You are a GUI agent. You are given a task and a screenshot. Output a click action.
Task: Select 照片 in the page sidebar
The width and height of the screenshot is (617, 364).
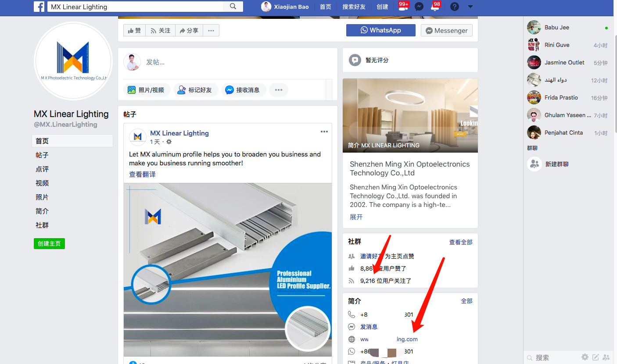click(x=42, y=197)
